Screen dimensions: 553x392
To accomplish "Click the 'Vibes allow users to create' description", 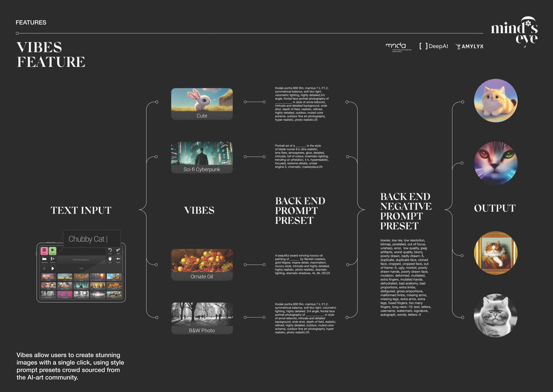I will 70,366.
